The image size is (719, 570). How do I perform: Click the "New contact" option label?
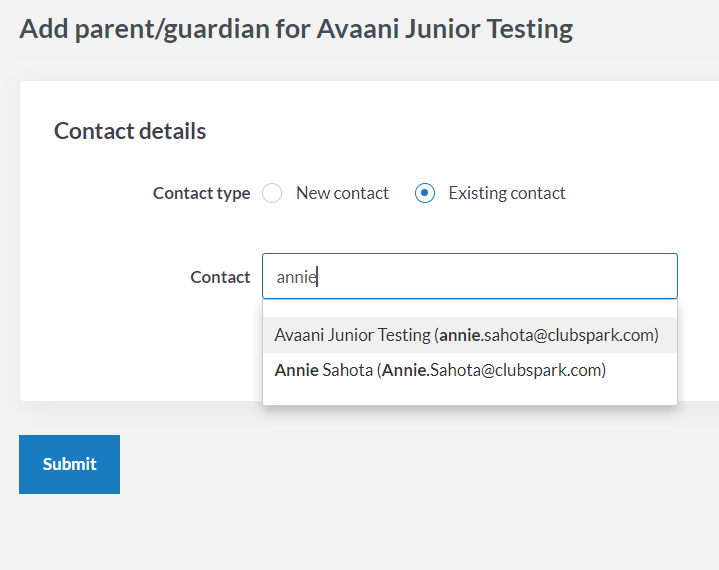342,194
